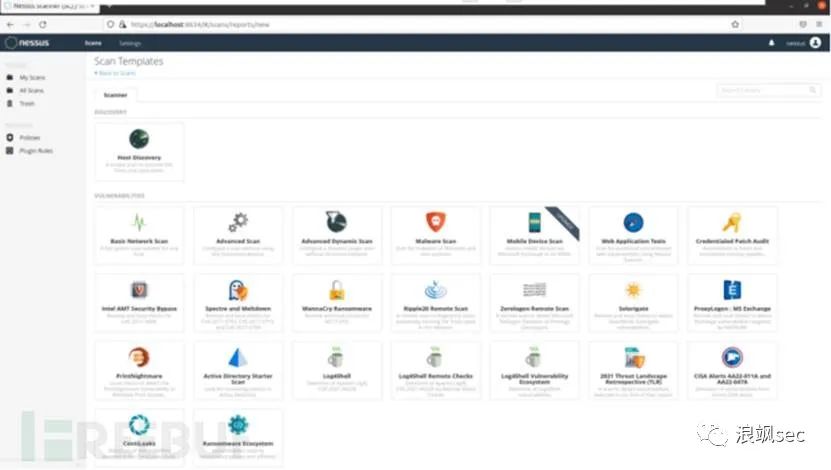The width and height of the screenshot is (831, 470).
Task: Choose the Log4Shell Vulnerability Ecosystem icon
Action: 534,357
